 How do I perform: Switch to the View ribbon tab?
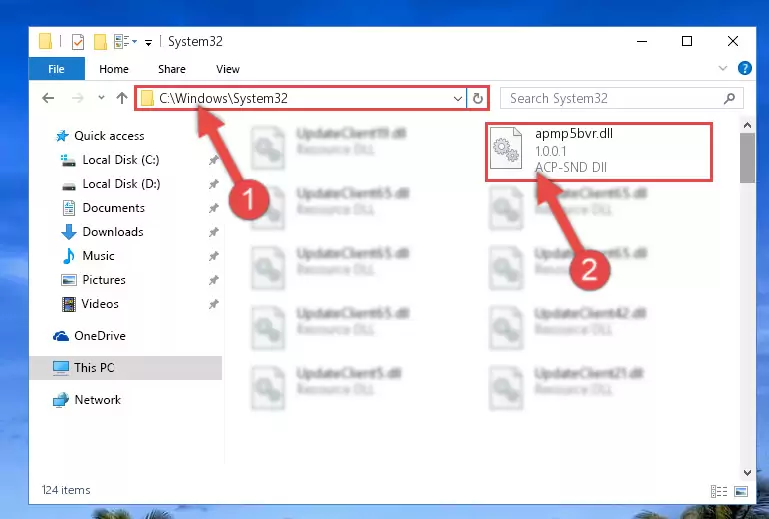(x=228, y=69)
